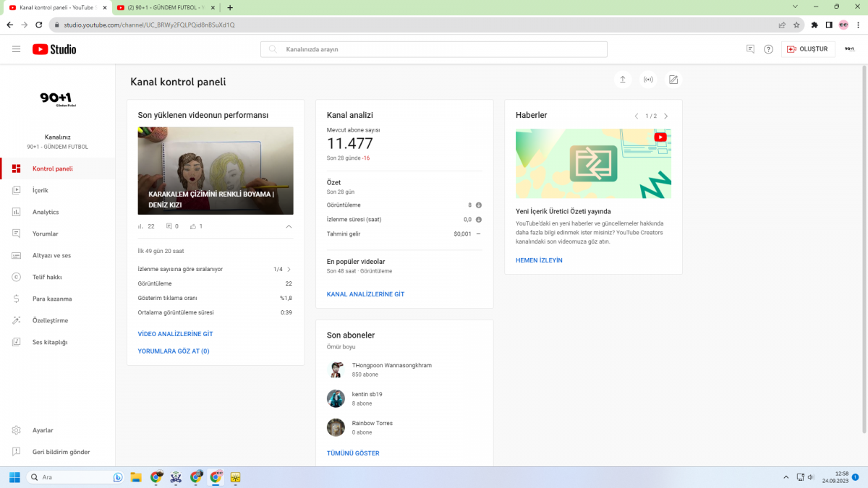Click the browser back arrow

coord(9,24)
